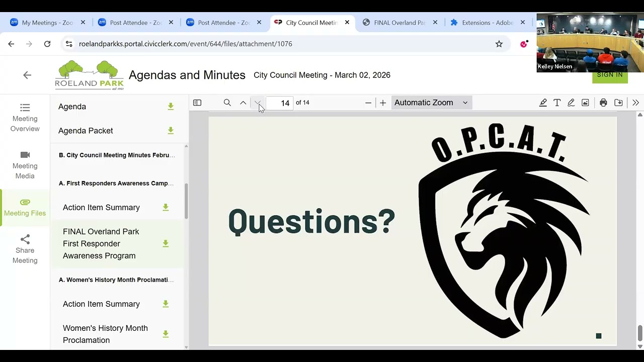Close the My Meetings tab
The image size is (644, 362).
coord(83,23)
